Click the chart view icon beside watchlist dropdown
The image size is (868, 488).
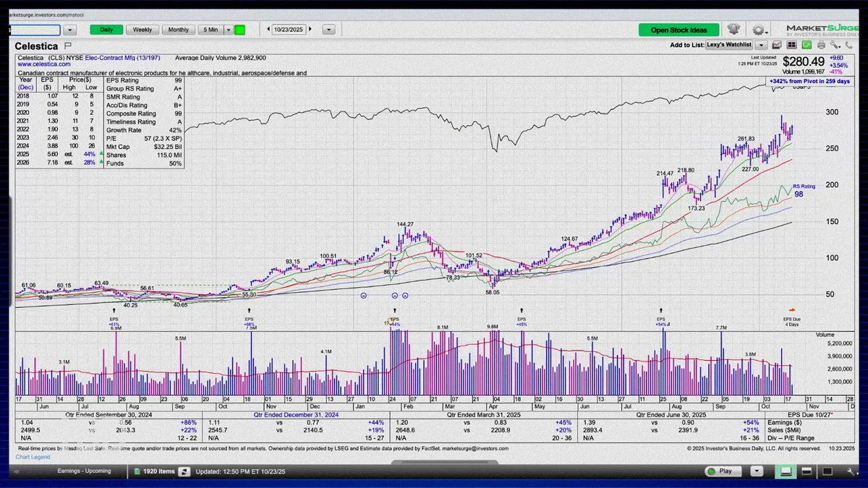(x=776, y=45)
